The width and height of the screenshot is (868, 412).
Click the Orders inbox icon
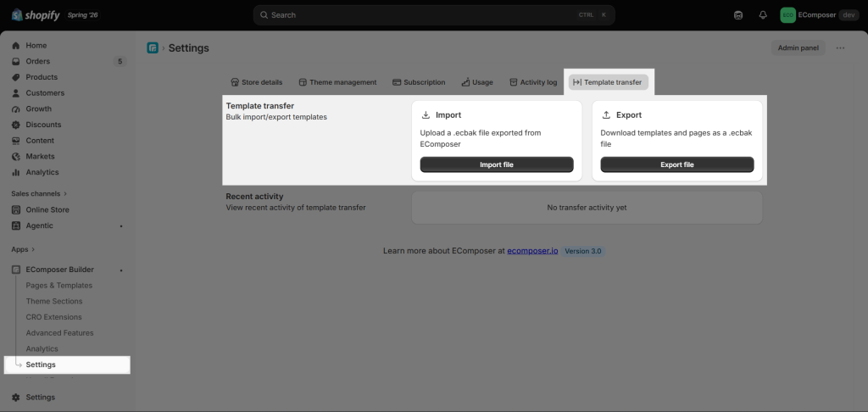pyautogui.click(x=15, y=62)
